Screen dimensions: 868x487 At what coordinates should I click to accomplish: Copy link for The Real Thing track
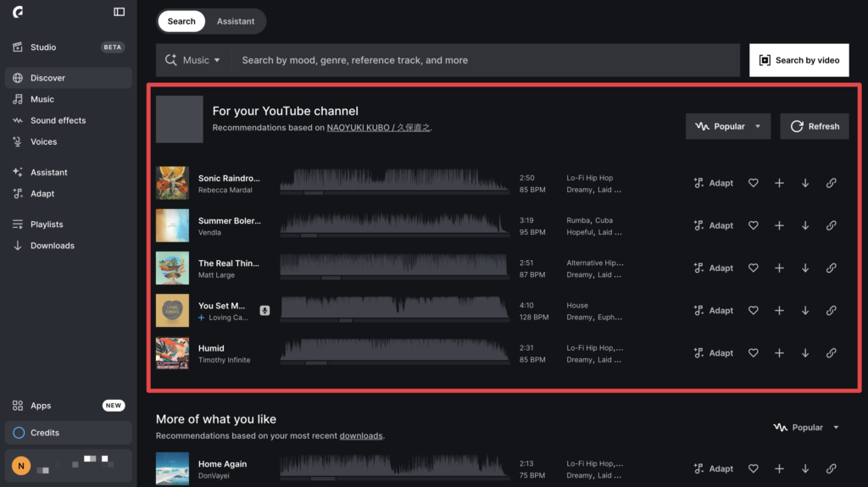pos(831,268)
